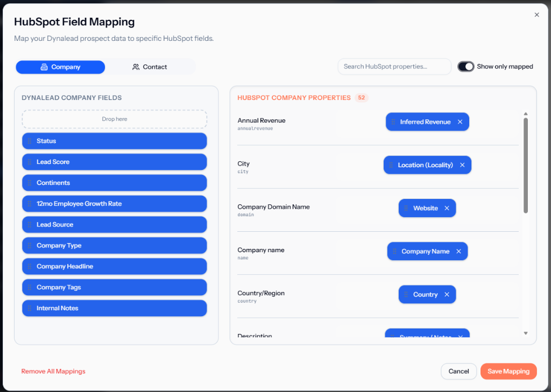This screenshot has width=551, height=392.
Task: Remove the Website mapping X icon
Action: (447, 208)
